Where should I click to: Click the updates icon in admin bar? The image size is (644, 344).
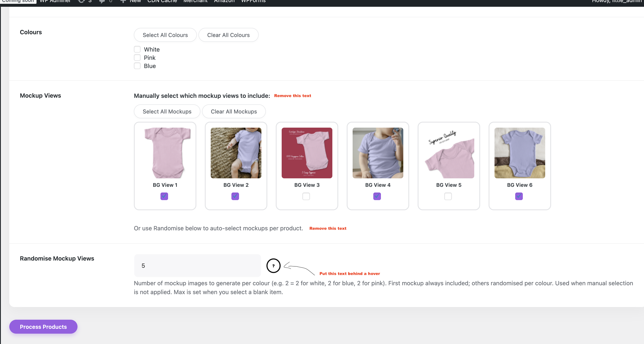pos(81,1)
